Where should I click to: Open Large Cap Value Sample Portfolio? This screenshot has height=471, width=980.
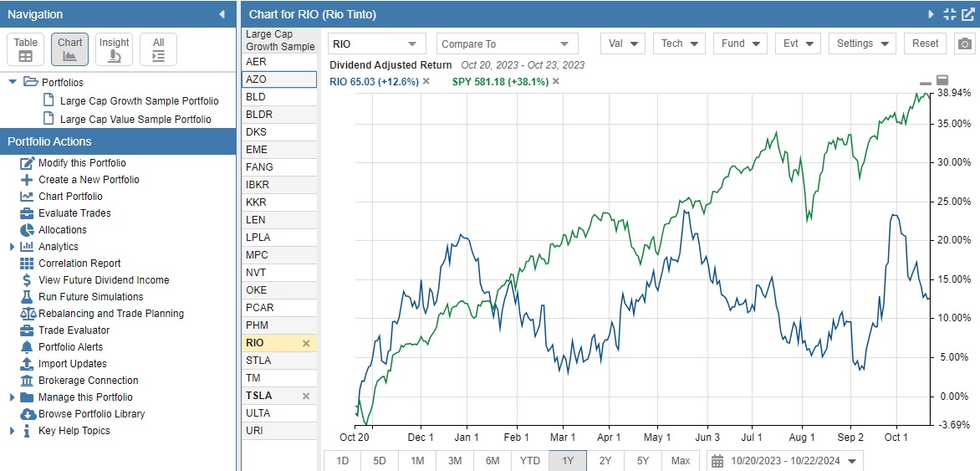click(135, 120)
